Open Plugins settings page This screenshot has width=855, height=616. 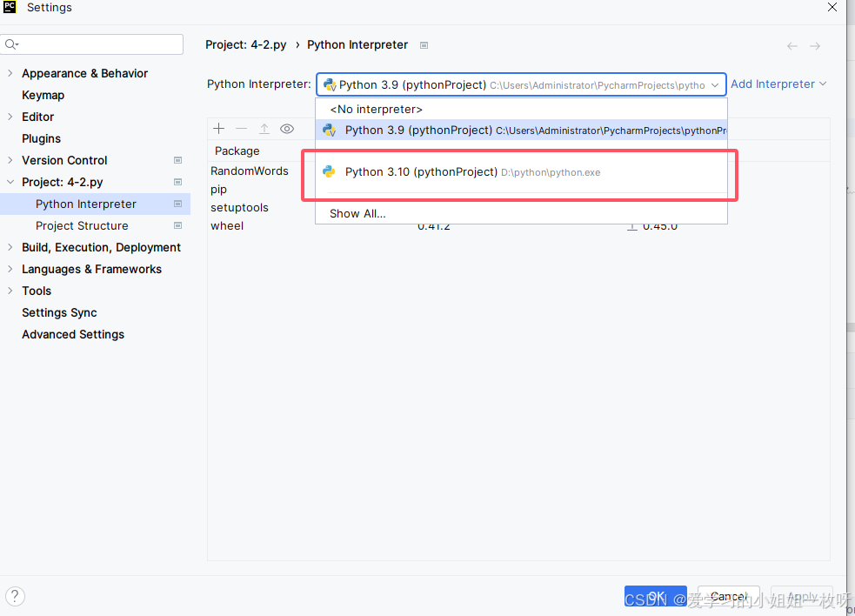[42, 138]
